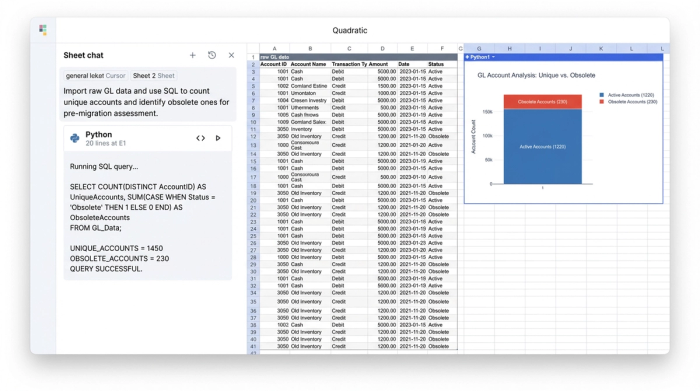Click the 'Account ID' header cell
This screenshot has width=700, height=391.
click(x=274, y=64)
